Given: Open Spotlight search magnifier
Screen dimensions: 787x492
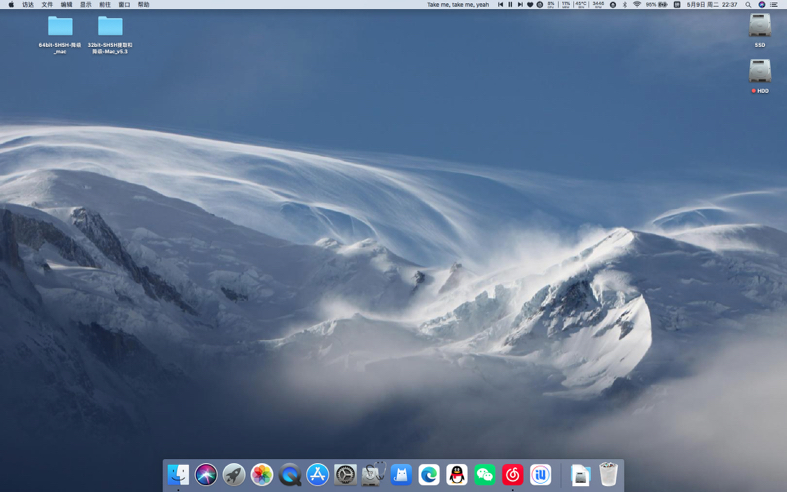Looking at the screenshot, I should (x=748, y=5).
